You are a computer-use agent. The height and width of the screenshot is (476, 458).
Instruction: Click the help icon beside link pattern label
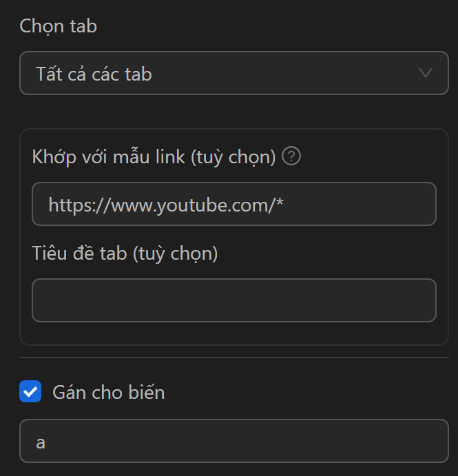click(292, 157)
